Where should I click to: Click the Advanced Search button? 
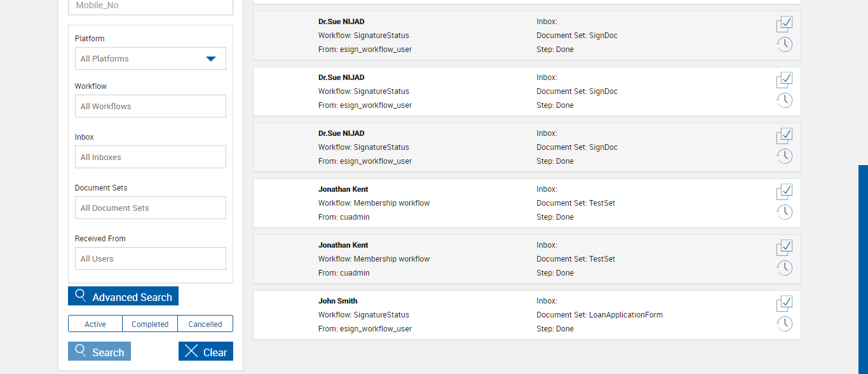pos(123,297)
